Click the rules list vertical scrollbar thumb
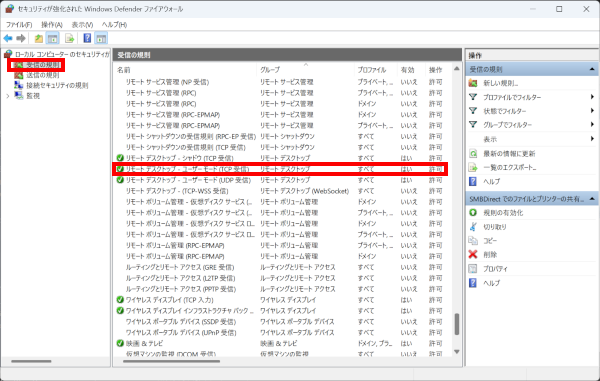Image resolution: width=600 pixels, height=381 pixels. (x=457, y=324)
